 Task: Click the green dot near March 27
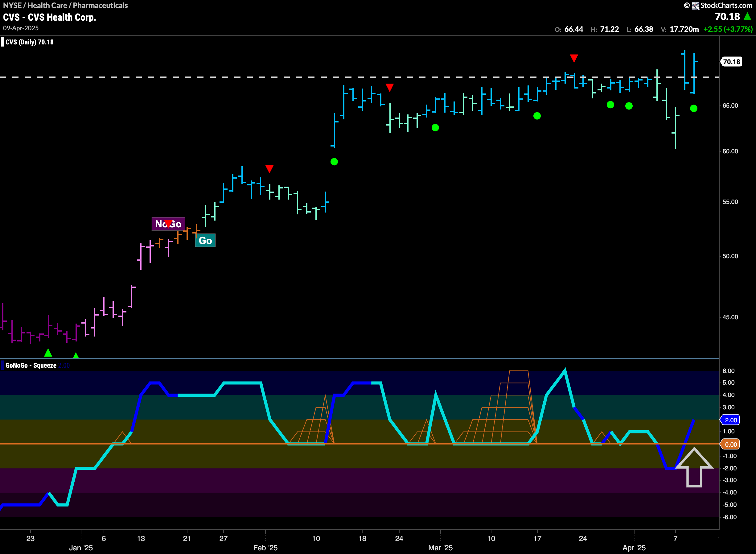610,105
